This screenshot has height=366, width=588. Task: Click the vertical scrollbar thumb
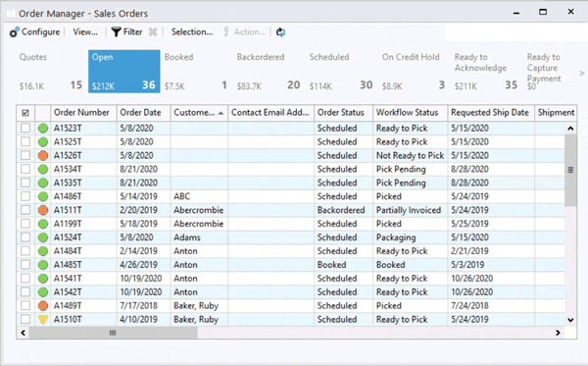570,170
